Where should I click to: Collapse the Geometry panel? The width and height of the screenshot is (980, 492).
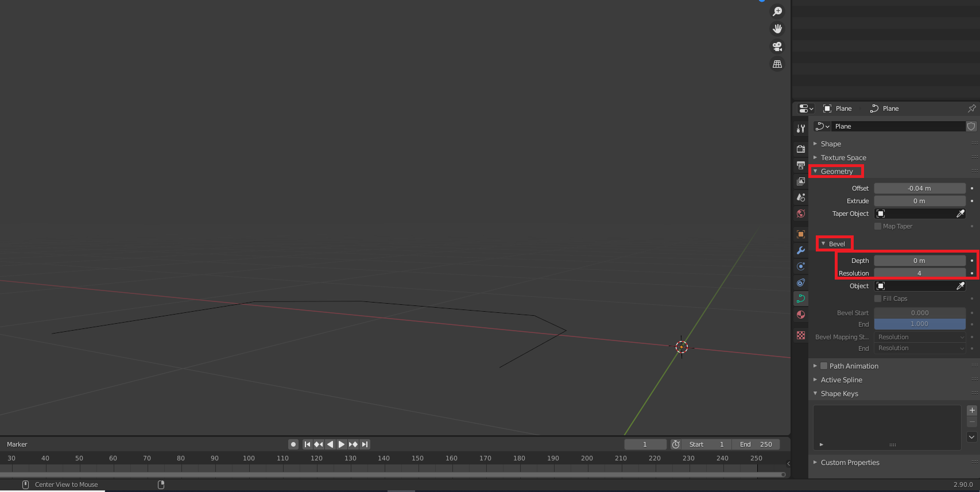coord(815,171)
